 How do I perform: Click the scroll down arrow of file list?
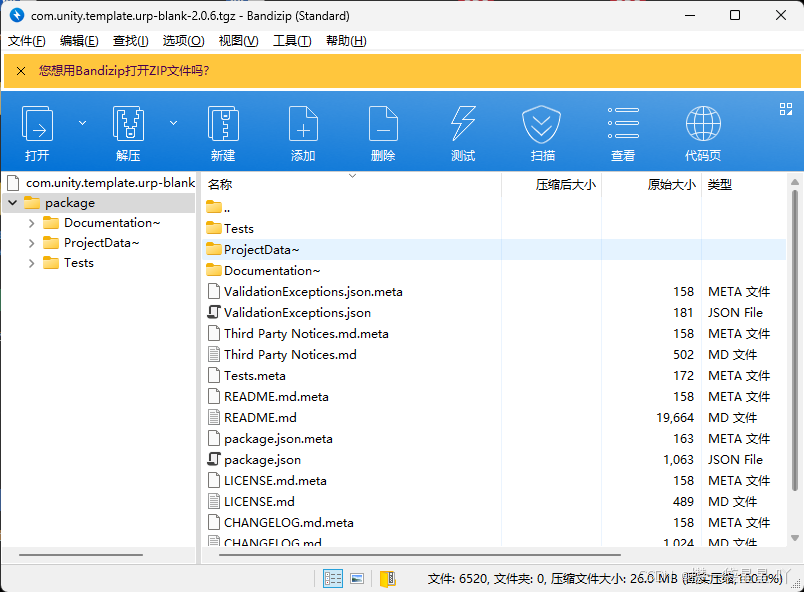click(795, 538)
